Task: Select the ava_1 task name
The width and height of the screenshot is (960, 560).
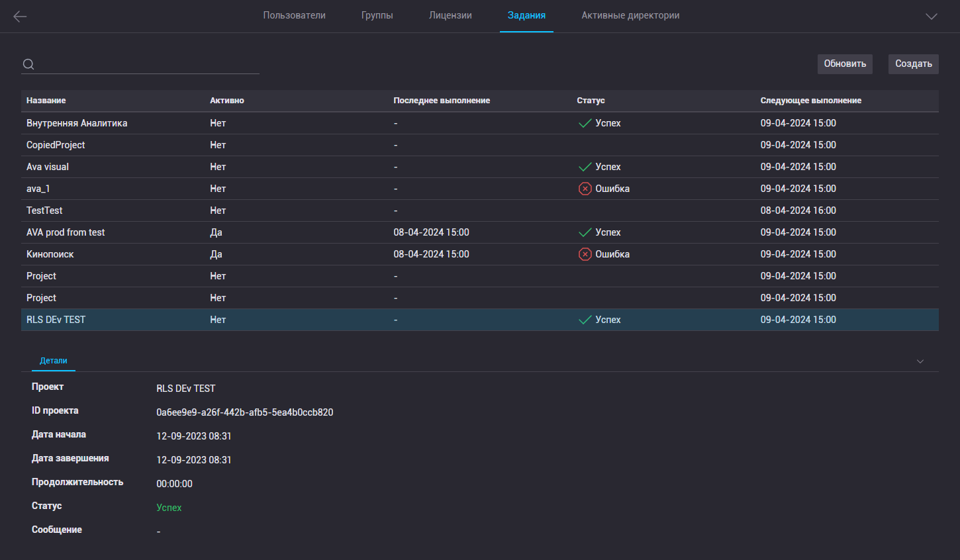Action: [x=38, y=189]
